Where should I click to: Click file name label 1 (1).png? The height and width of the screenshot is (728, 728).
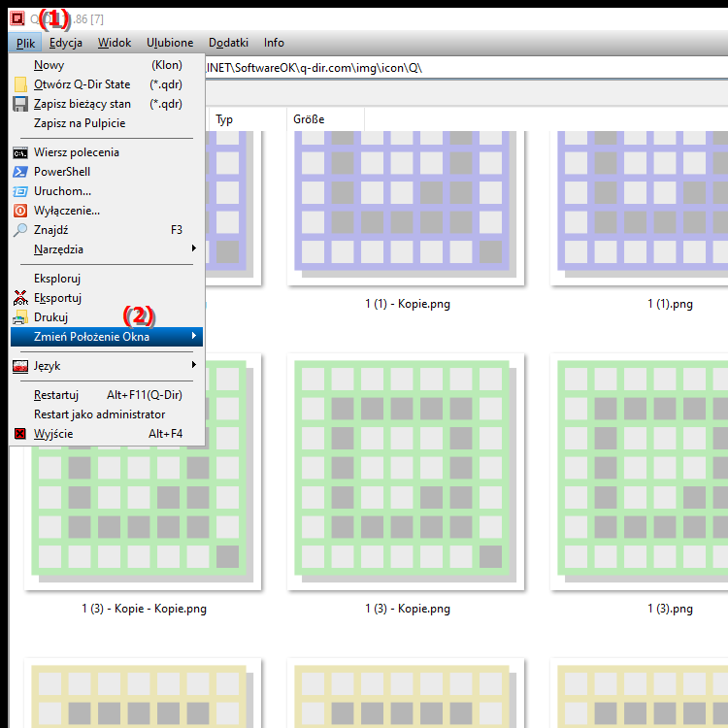tap(670, 304)
